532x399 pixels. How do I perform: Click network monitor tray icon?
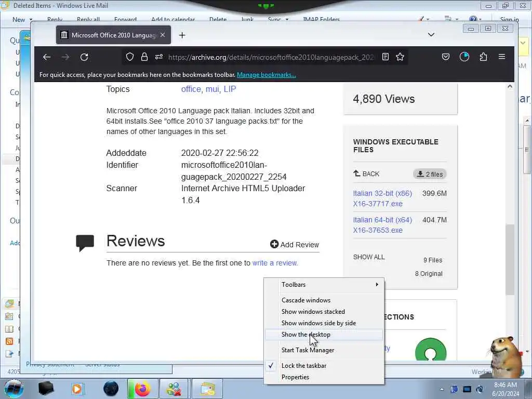pyautogui.click(x=467, y=389)
